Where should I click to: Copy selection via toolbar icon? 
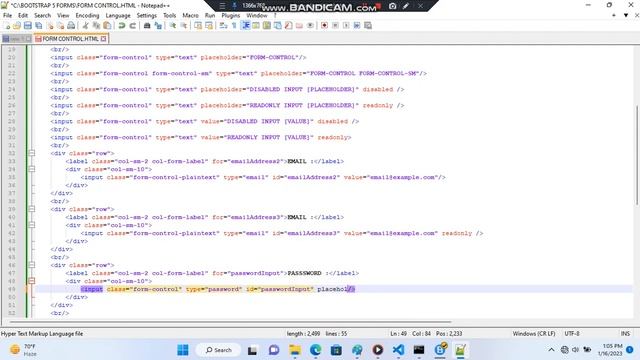tap(96, 25)
